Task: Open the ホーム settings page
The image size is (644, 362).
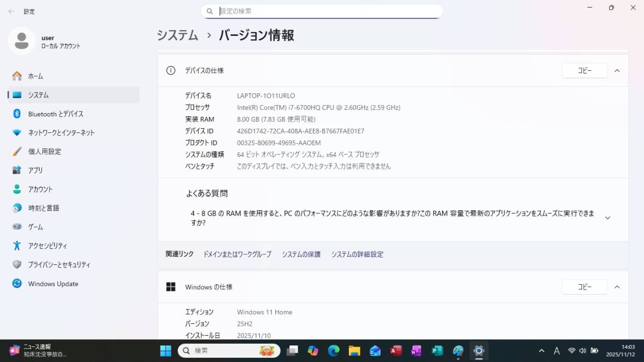Action: [74, 76]
